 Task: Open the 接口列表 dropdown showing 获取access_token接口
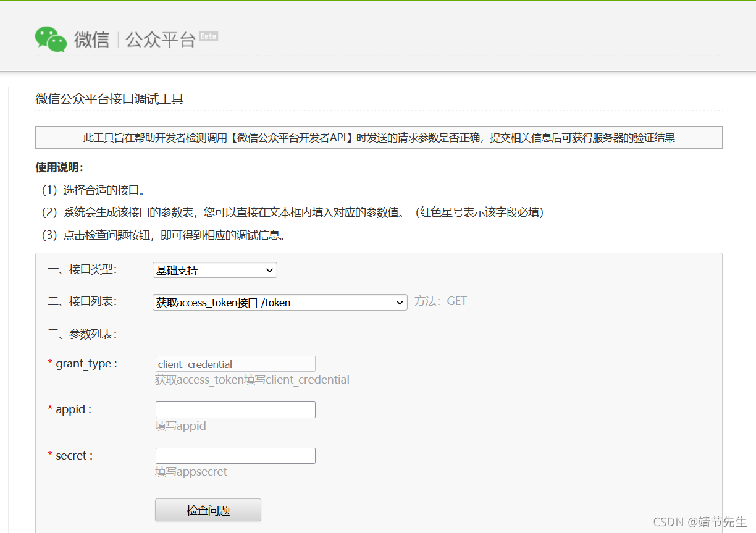coord(280,303)
